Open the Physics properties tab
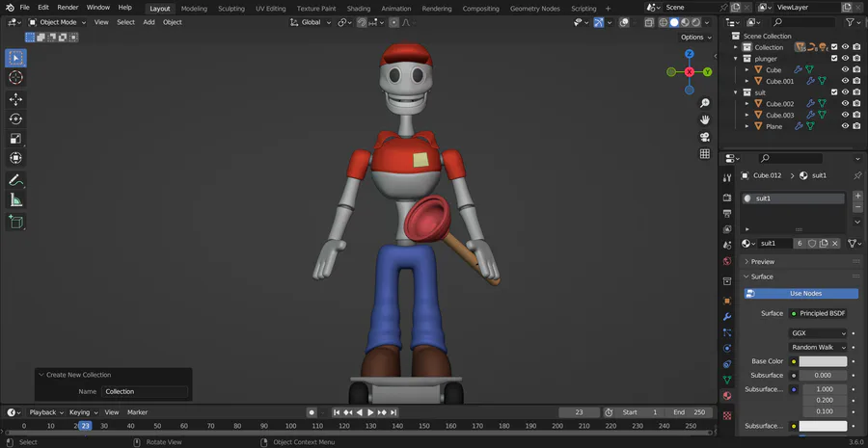Image resolution: width=868 pixels, height=448 pixels. pos(727,349)
